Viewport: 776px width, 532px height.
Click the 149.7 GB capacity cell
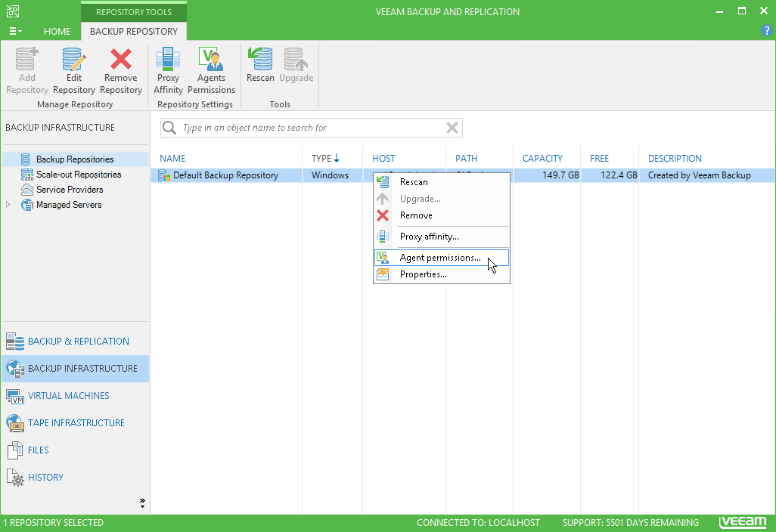click(x=560, y=175)
